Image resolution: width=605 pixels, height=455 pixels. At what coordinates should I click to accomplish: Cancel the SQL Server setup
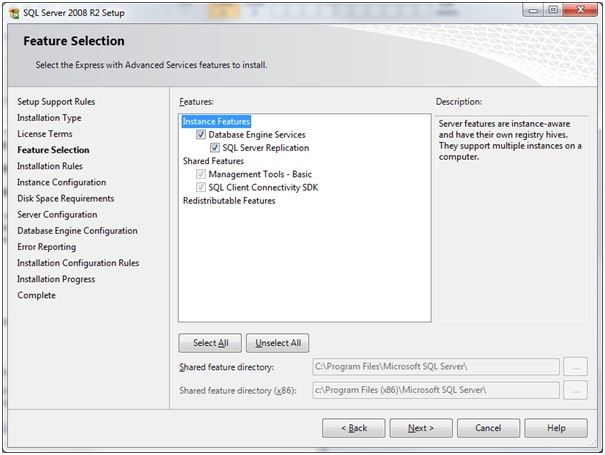[488, 428]
